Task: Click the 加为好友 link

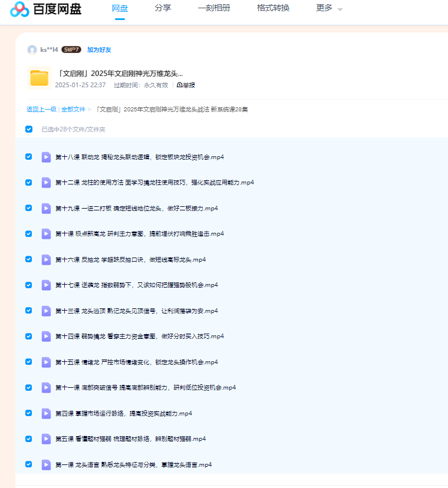Action: pyautogui.click(x=99, y=50)
